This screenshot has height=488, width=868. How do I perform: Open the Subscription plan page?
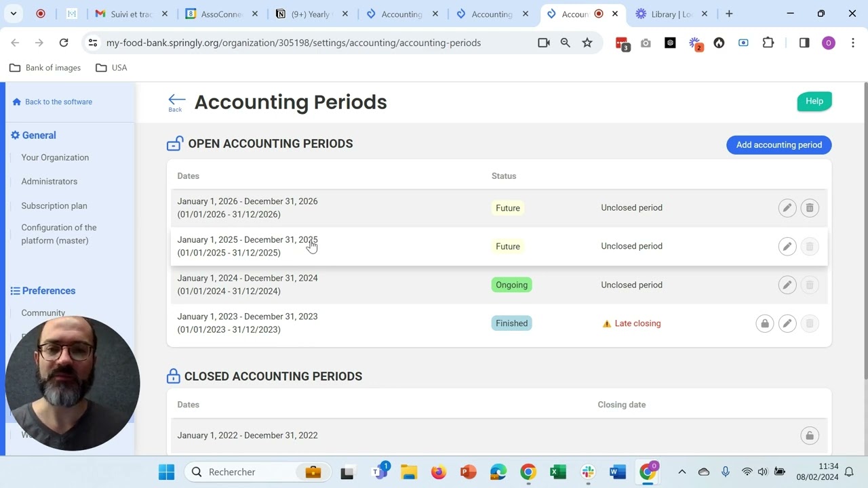tap(54, 206)
